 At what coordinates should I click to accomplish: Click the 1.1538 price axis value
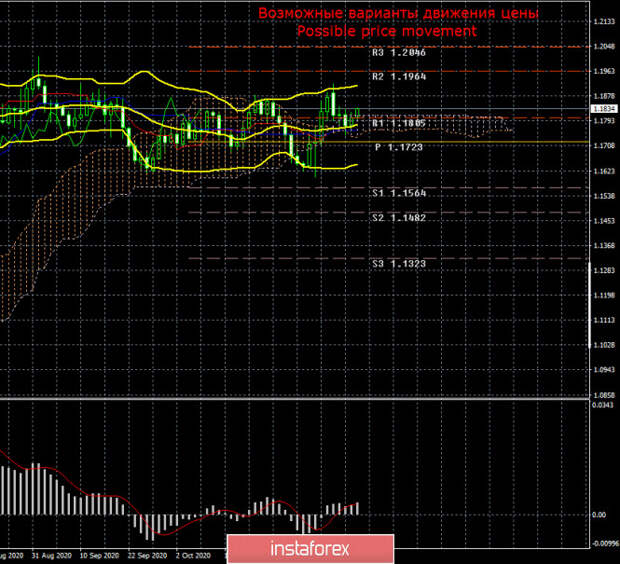(605, 196)
